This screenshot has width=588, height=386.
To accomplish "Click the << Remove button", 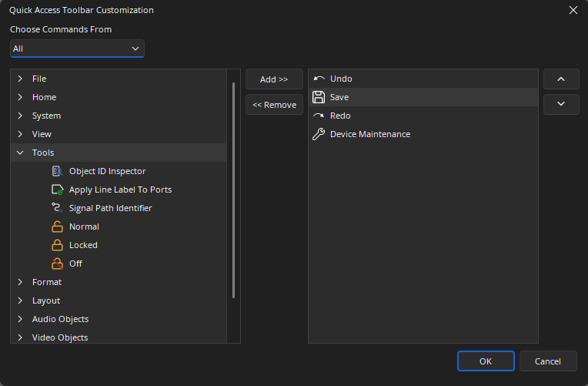I will pos(274,105).
